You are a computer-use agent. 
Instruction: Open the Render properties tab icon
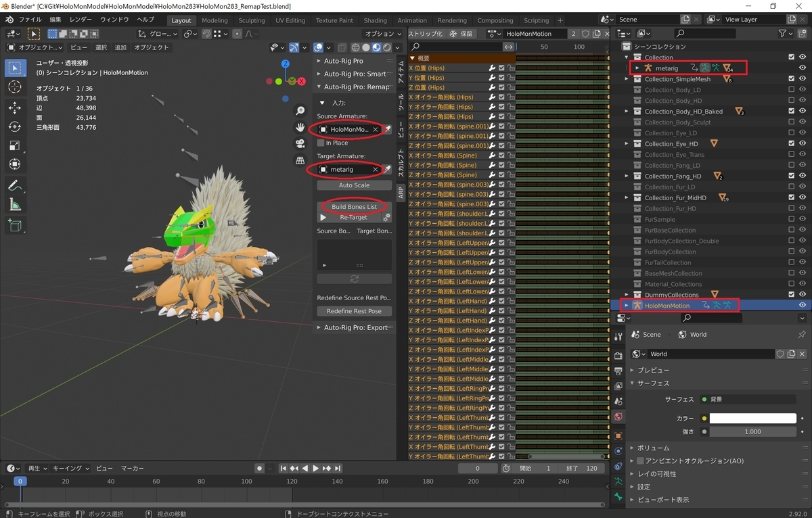pos(618,356)
